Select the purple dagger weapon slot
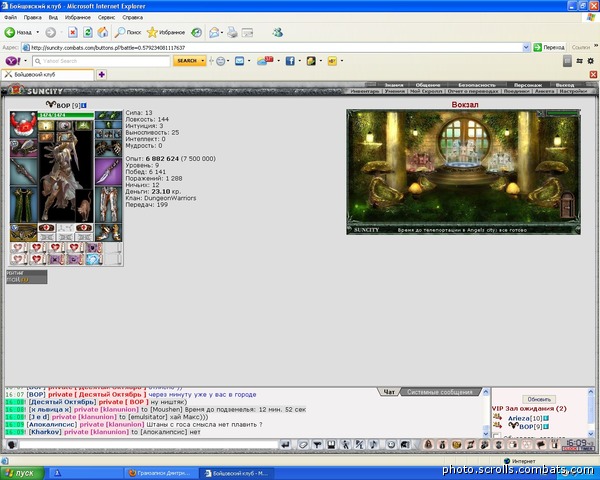Viewport: 600px width, 480px height. 108,171
